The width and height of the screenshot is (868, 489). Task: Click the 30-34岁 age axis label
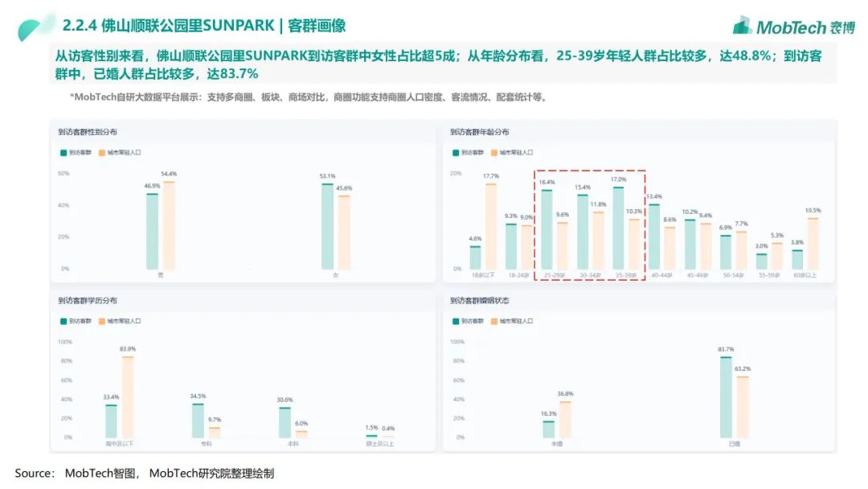coord(591,275)
